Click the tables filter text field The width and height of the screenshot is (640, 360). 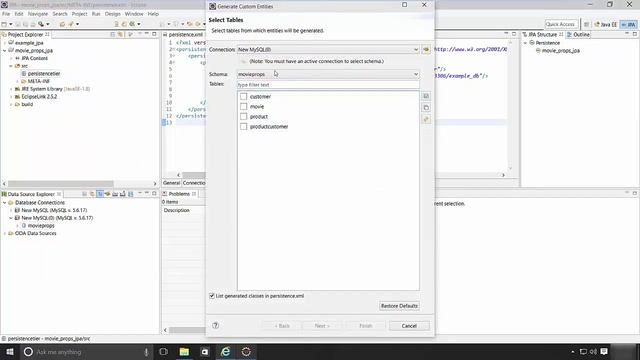click(x=328, y=85)
